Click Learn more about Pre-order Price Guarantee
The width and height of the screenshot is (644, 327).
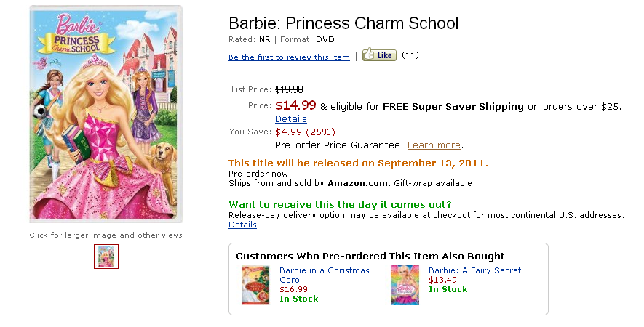pos(434,145)
